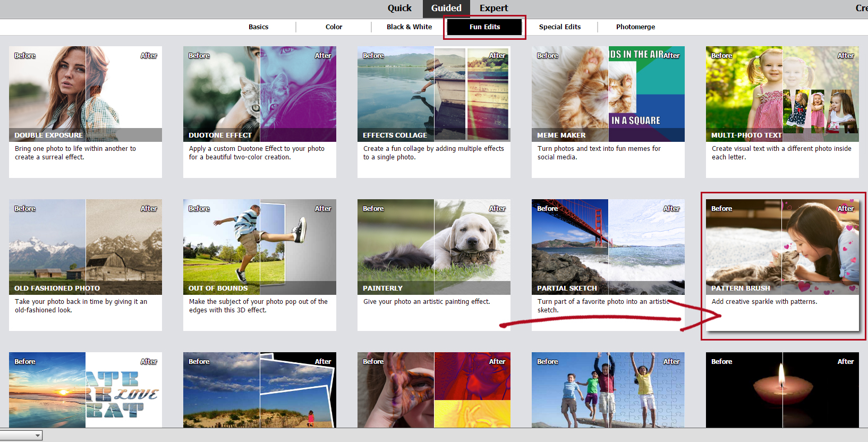868x442 pixels.
Task: Go to Black & White category
Action: point(409,27)
